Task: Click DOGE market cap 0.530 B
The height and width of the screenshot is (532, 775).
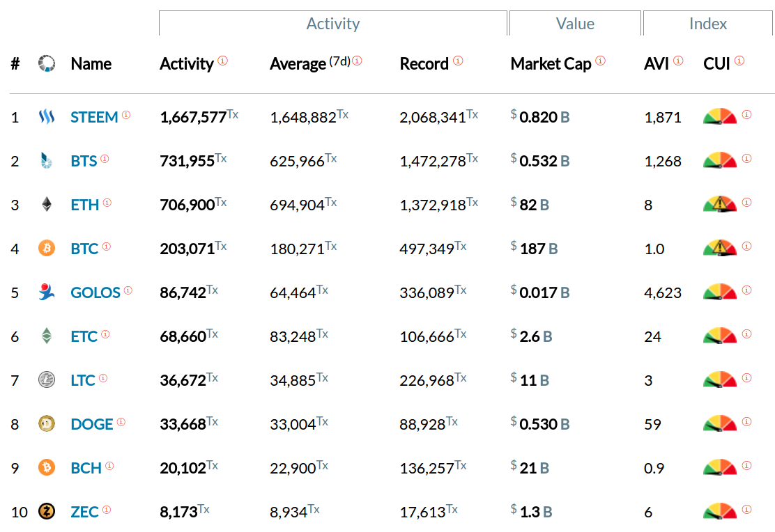Action: [544, 424]
